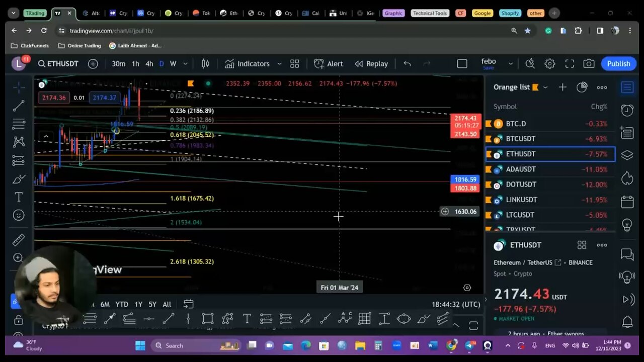Expand the timeframe interval dropdown
Viewport: 644px width, 362px height.
pos(186,64)
